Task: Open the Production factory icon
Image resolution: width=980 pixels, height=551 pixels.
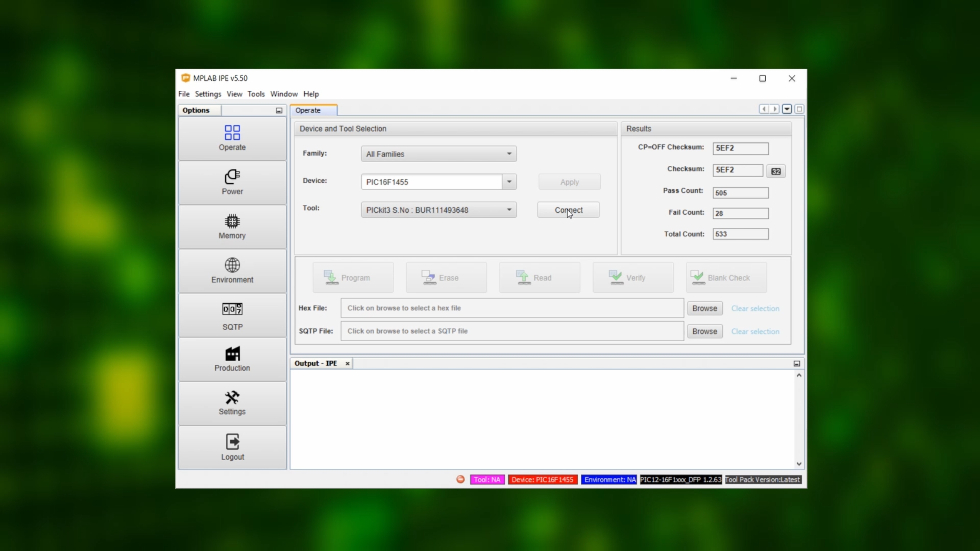Action: pyautogui.click(x=232, y=354)
